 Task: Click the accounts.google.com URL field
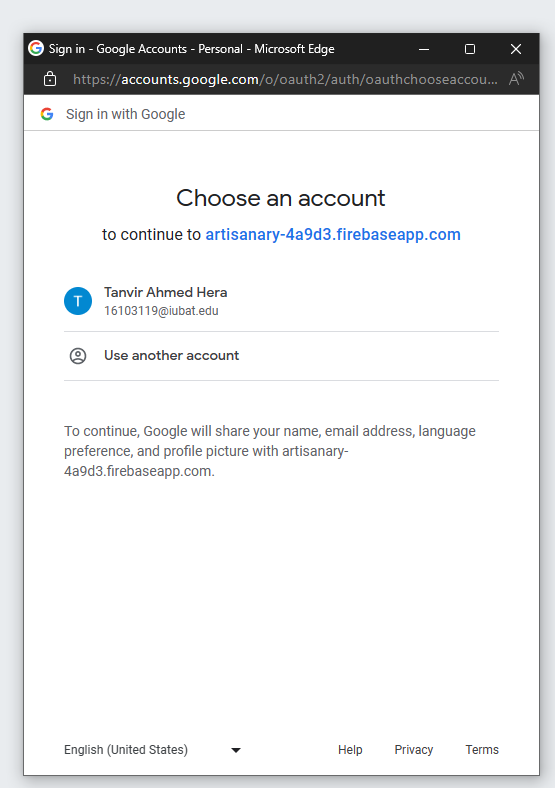(x=285, y=79)
